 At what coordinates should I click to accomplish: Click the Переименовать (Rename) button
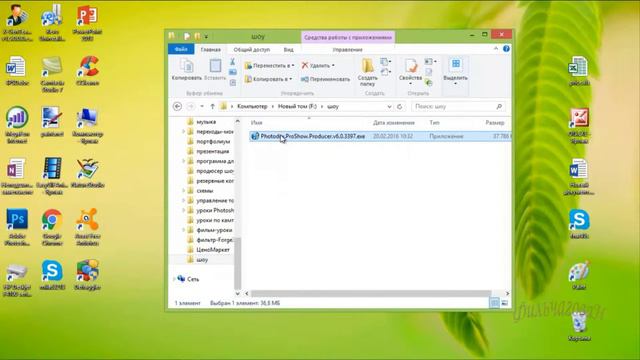click(x=325, y=79)
